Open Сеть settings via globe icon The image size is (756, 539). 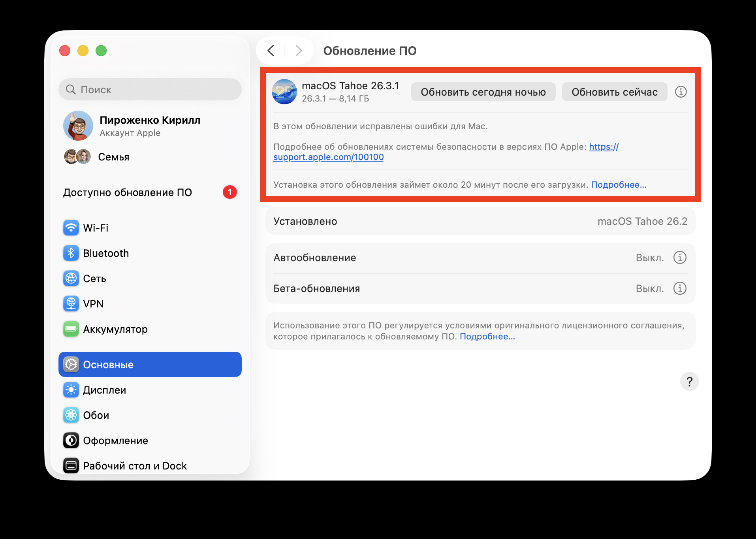tap(71, 278)
